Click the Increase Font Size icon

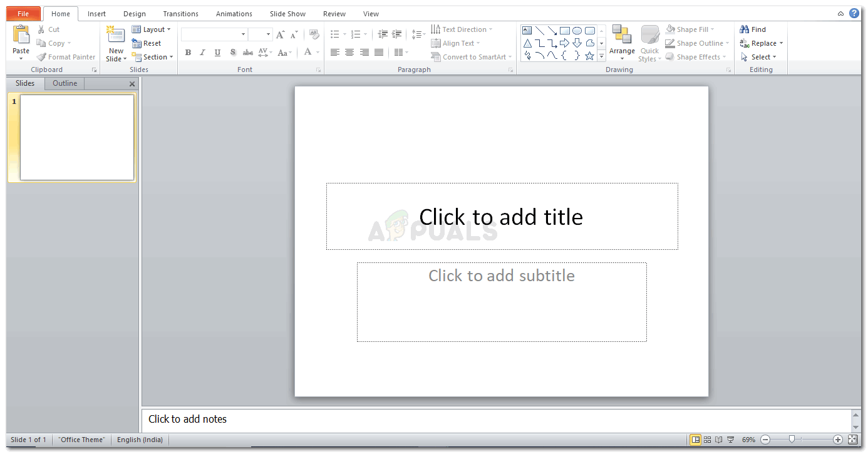click(x=281, y=34)
